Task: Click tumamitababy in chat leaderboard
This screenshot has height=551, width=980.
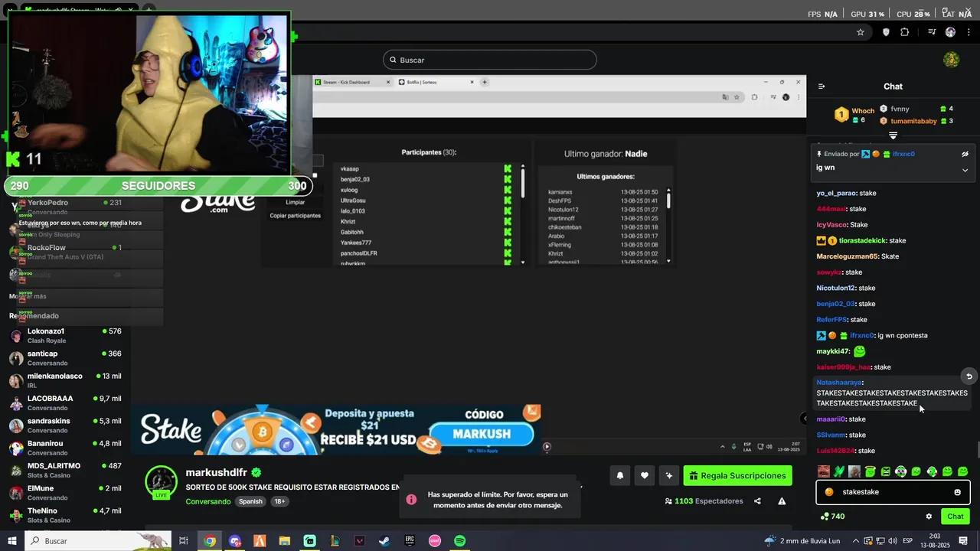Action: point(913,121)
